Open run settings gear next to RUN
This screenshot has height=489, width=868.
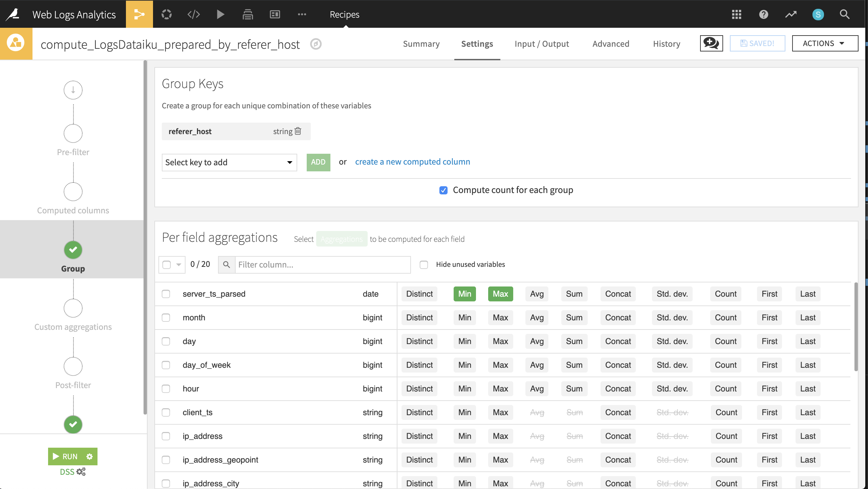coord(89,456)
